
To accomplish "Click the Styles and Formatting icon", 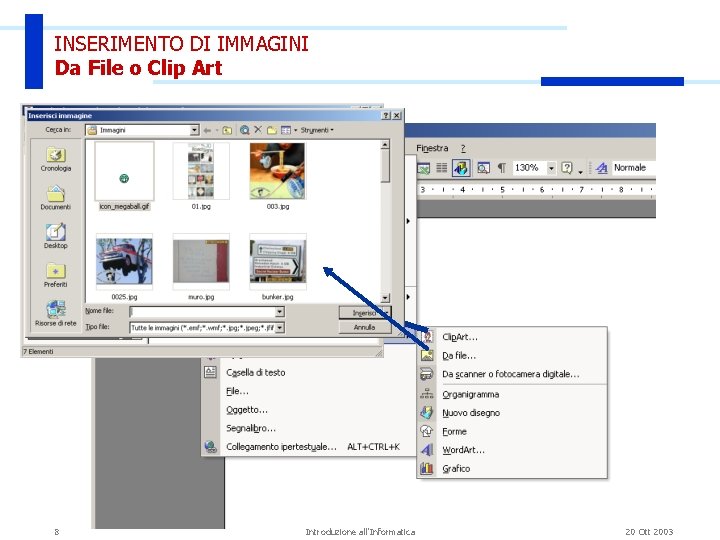I will [602, 168].
